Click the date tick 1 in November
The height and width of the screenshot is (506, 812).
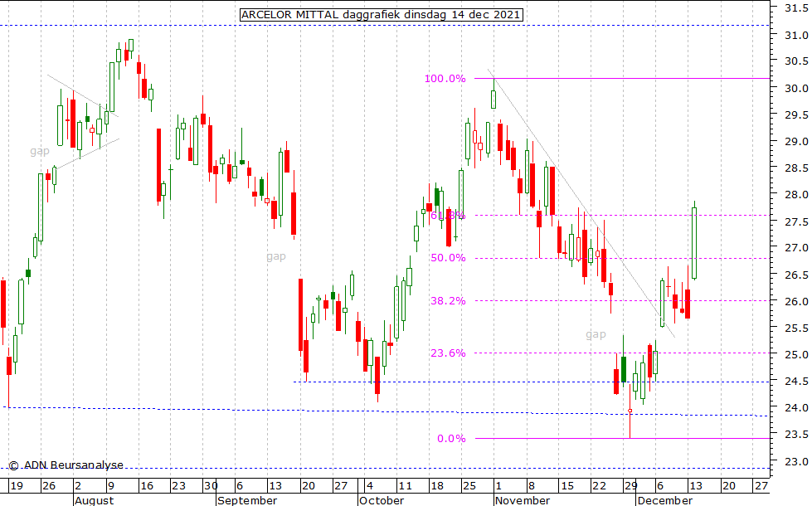click(x=498, y=486)
